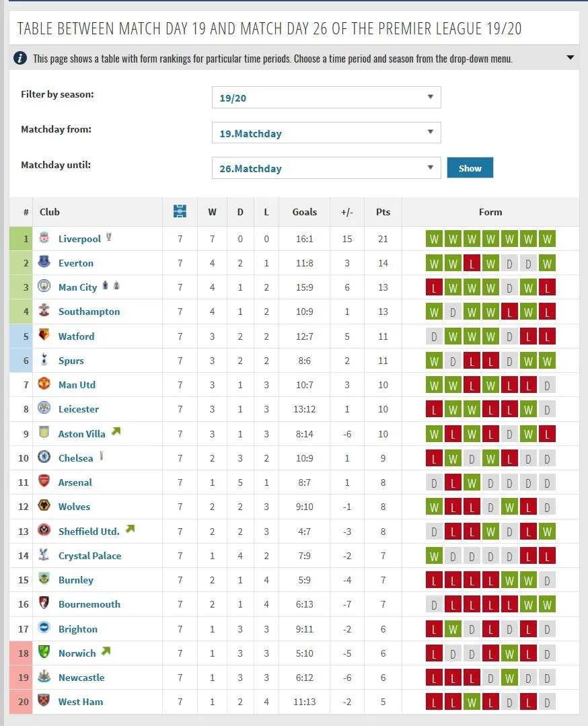Click the Everton club crest icon
This screenshot has width=588, height=726.
[44, 262]
